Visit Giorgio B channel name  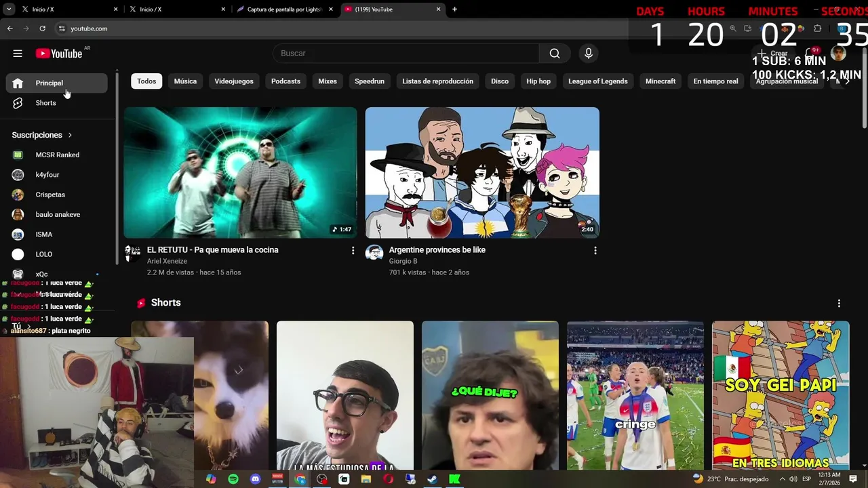pyautogui.click(x=403, y=261)
